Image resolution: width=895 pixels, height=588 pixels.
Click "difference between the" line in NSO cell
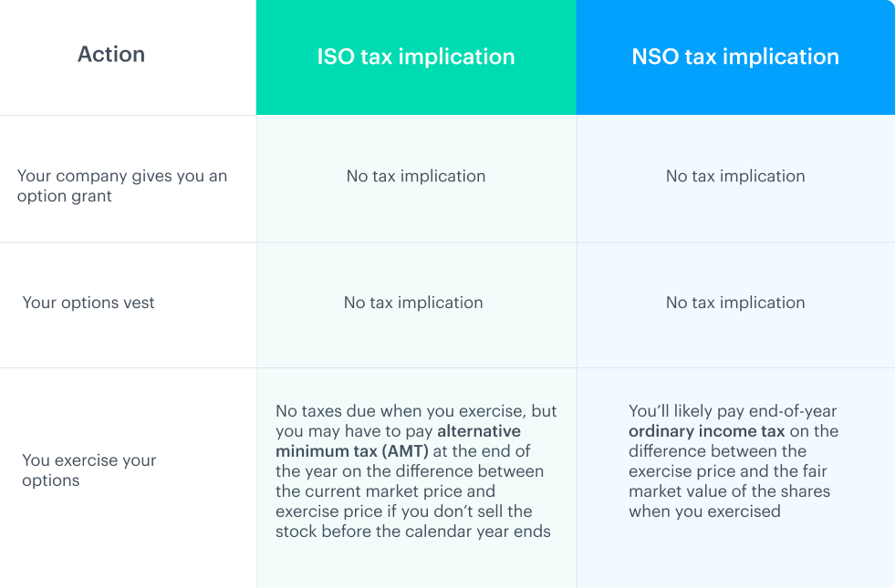pos(717,451)
